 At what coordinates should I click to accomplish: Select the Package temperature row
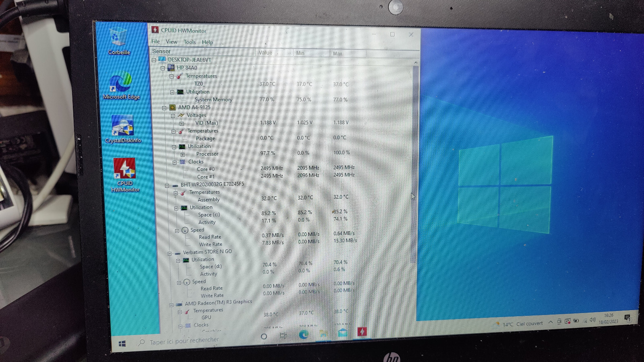pos(205,138)
